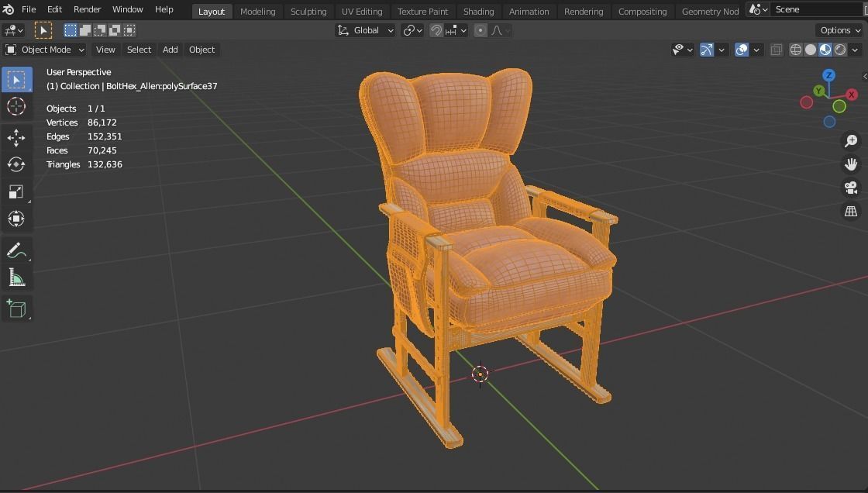
Task: Switch to solid viewport shading
Action: [811, 50]
